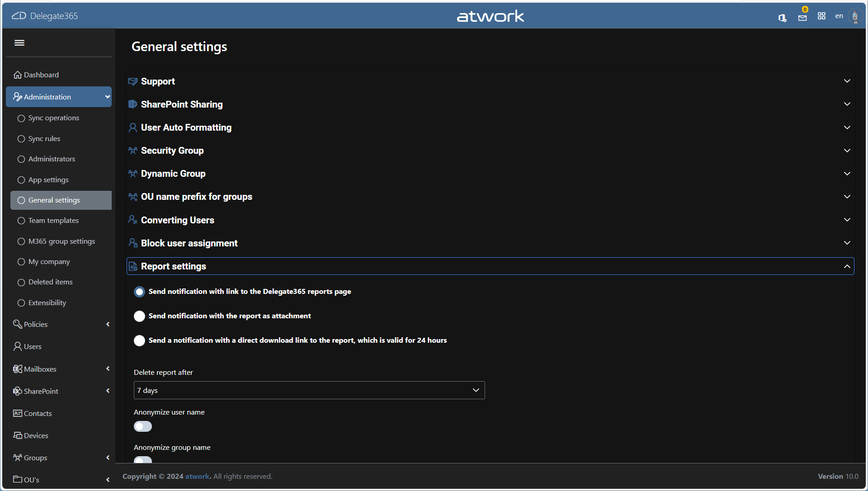Click the Users person icon in sidebar
Screen dimensions: 868x491
point(18,346)
